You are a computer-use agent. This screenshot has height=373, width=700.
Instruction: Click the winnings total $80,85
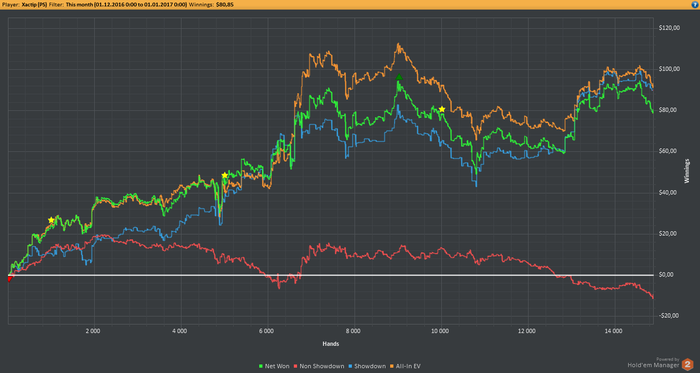(225, 4)
